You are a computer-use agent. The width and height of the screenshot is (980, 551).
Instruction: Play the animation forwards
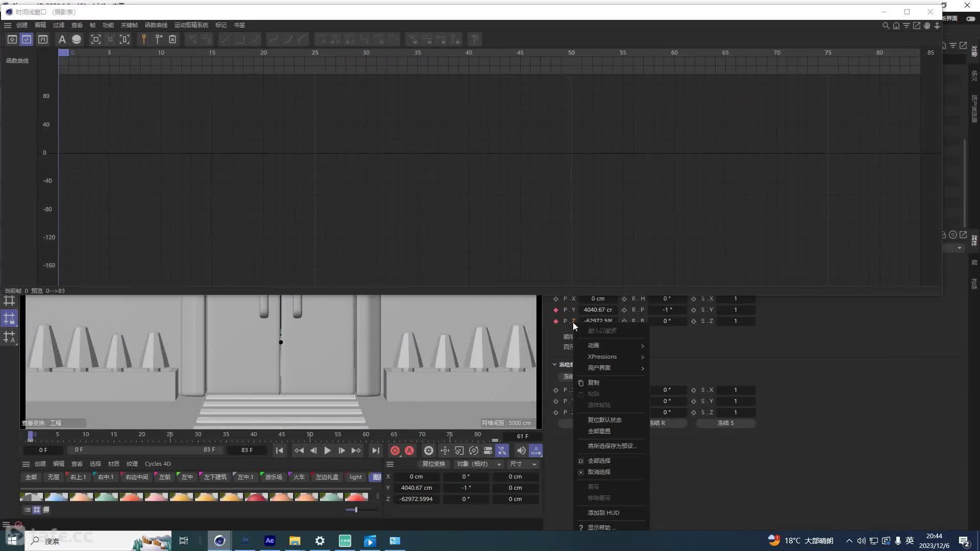click(327, 450)
